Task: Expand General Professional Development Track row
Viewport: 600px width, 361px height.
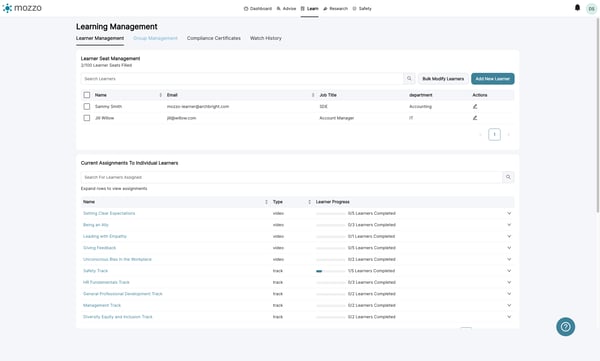Action: [x=509, y=294]
